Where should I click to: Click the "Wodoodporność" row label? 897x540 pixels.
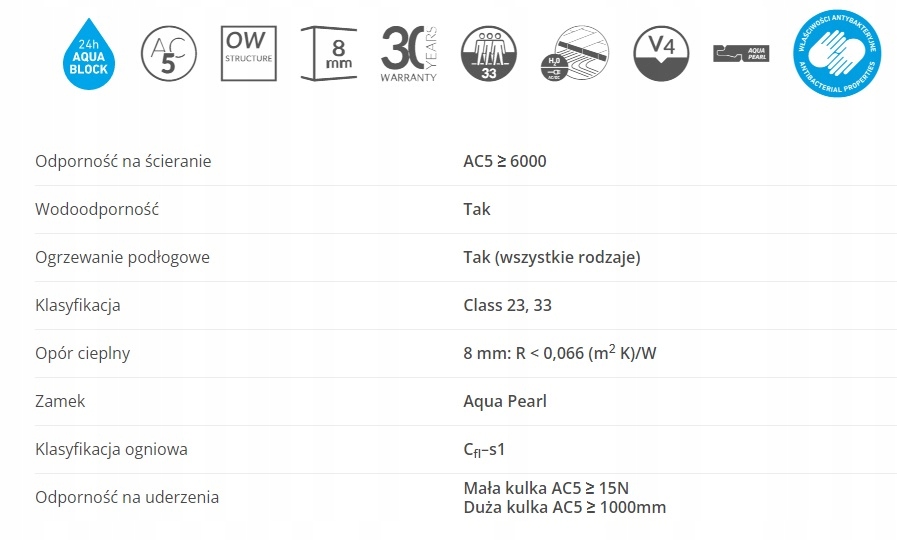pos(97,209)
